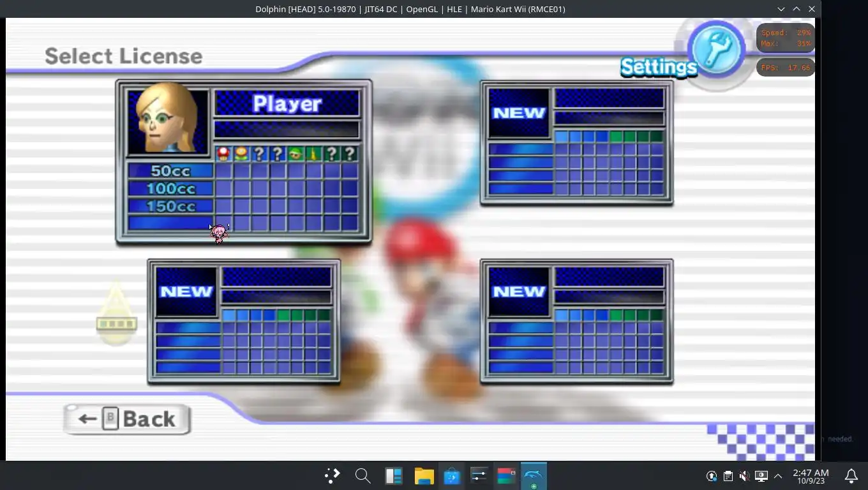Click the locked cup just before Shell Cup
Screen dimensions: 868x490
pos(277,154)
